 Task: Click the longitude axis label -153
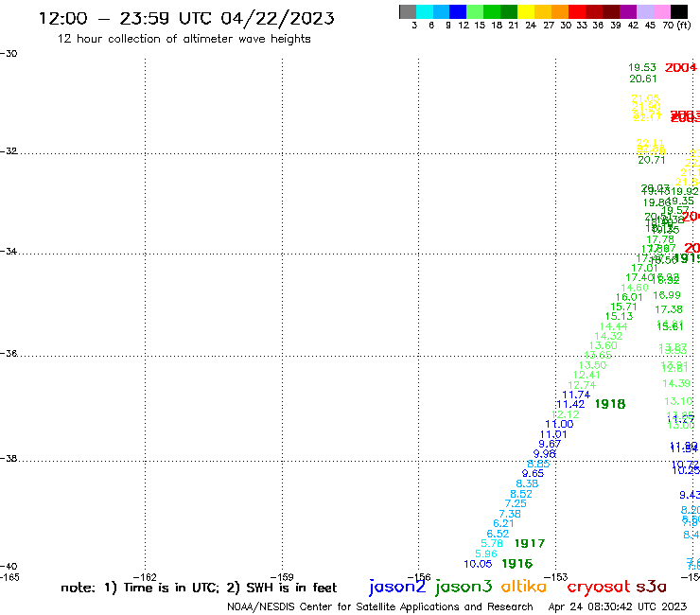tap(556, 577)
